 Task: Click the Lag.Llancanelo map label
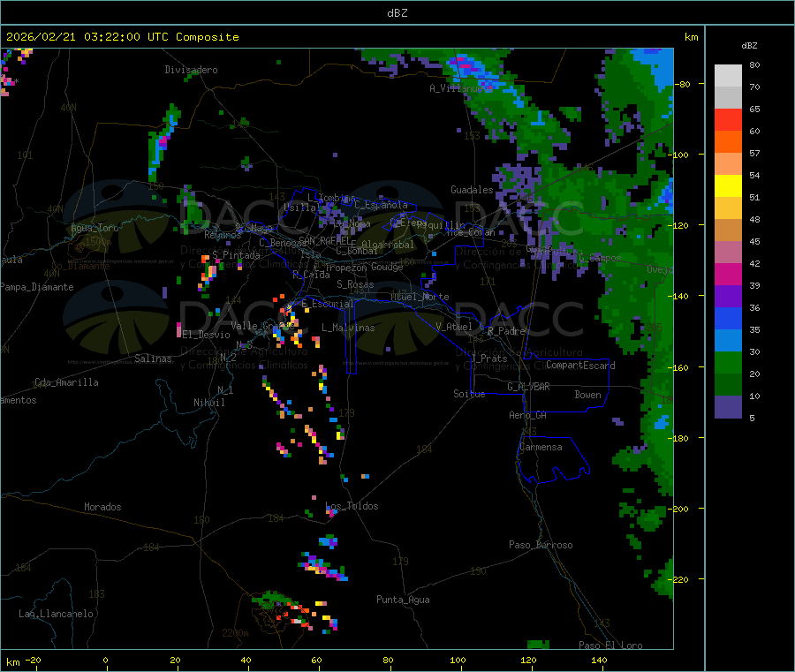(x=56, y=614)
